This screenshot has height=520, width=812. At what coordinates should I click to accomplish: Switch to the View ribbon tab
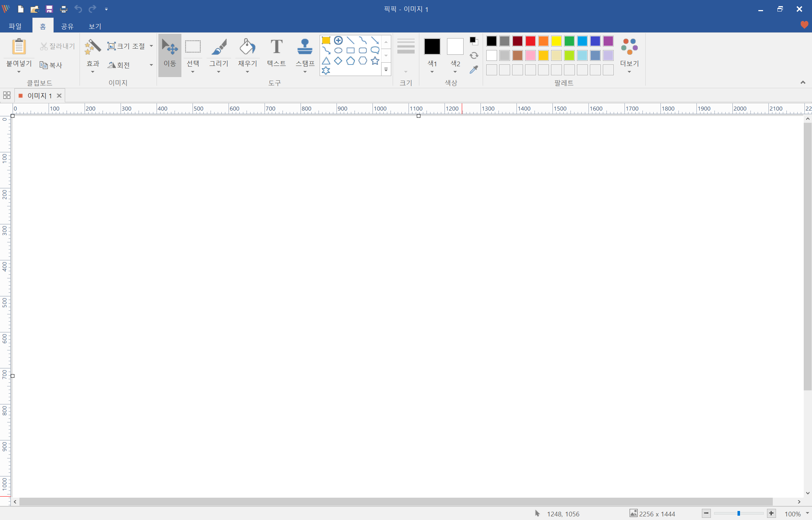pos(95,26)
